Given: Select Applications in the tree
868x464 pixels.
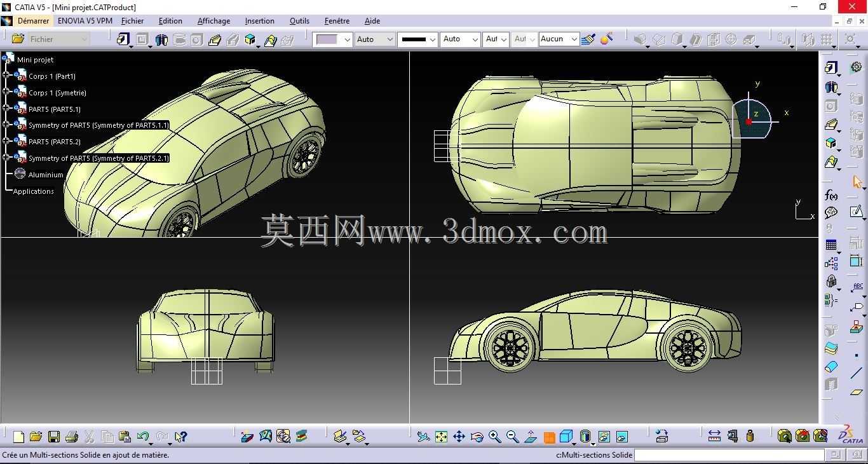Looking at the screenshot, I should [x=34, y=191].
